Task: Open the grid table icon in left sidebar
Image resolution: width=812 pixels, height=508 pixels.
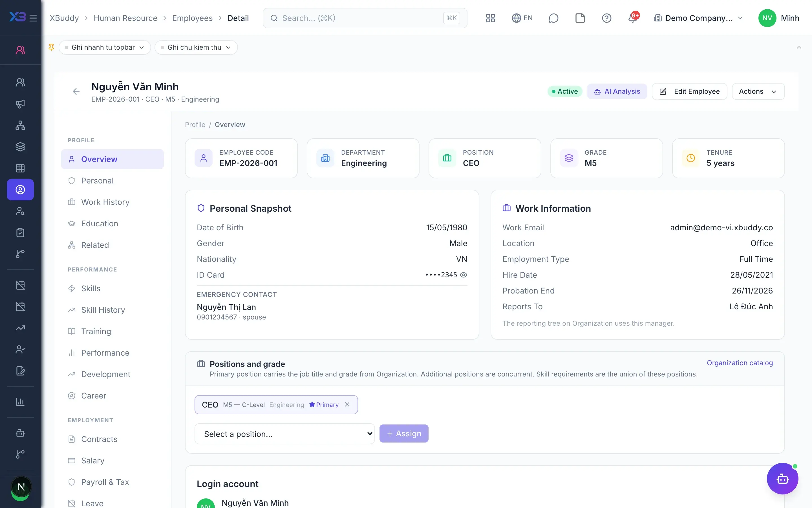Action: [20, 168]
